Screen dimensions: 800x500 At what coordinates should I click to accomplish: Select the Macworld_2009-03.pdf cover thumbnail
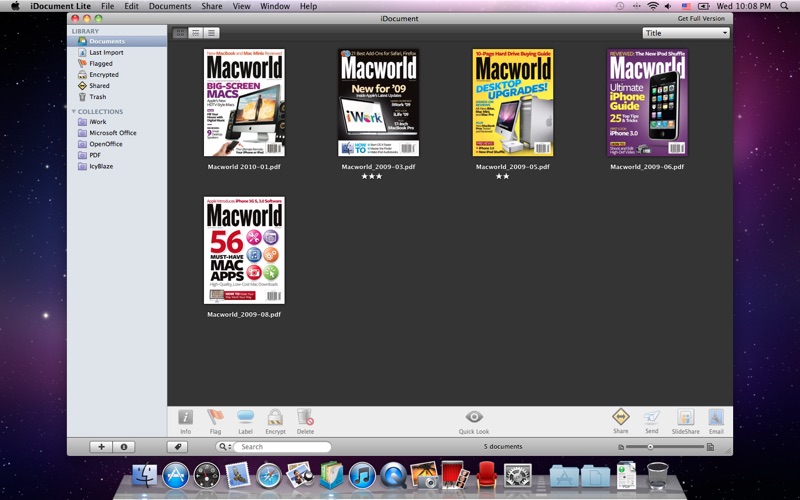tap(379, 103)
